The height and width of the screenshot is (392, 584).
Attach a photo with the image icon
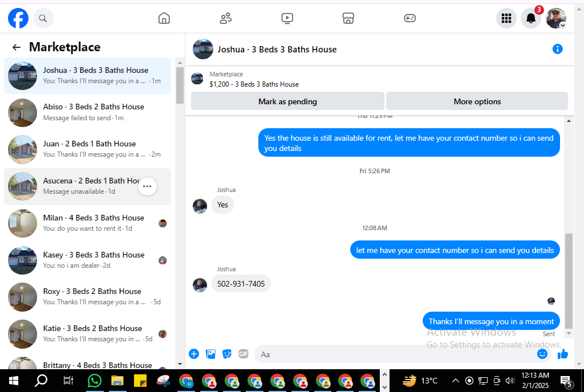coord(210,354)
